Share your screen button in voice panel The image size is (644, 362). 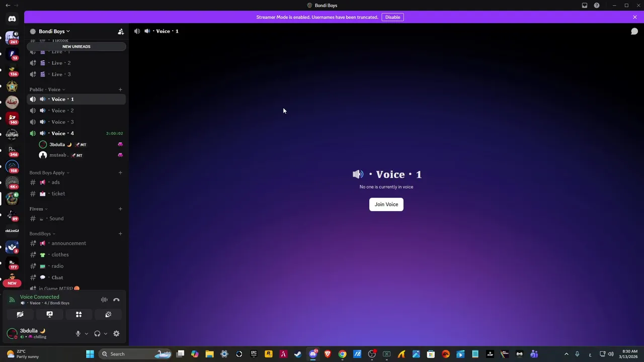[x=49, y=314]
